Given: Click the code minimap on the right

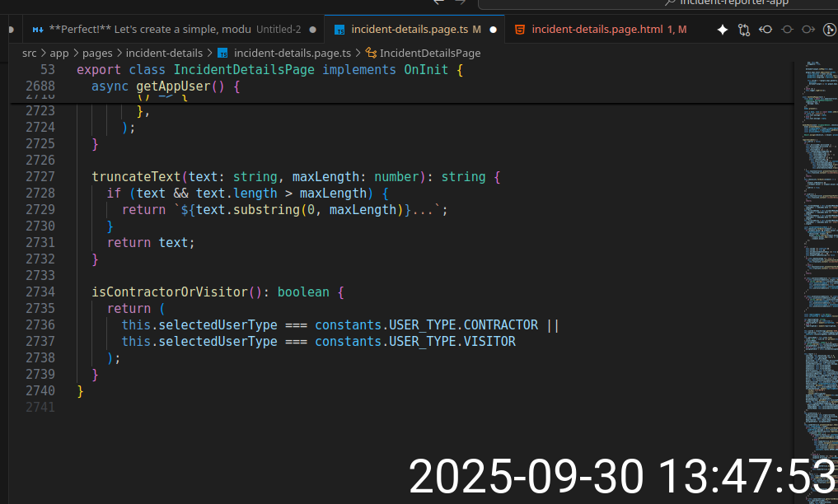Looking at the screenshot, I should tap(817, 247).
